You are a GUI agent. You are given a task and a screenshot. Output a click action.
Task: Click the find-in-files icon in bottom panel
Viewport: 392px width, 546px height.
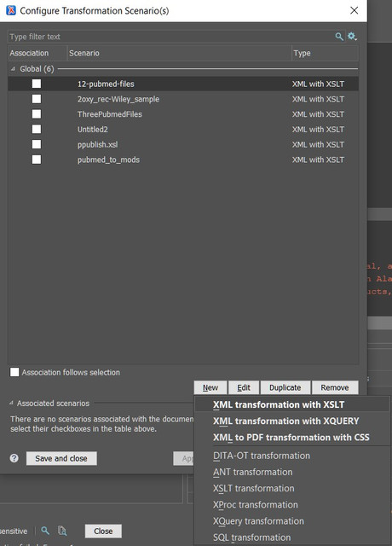point(62,531)
